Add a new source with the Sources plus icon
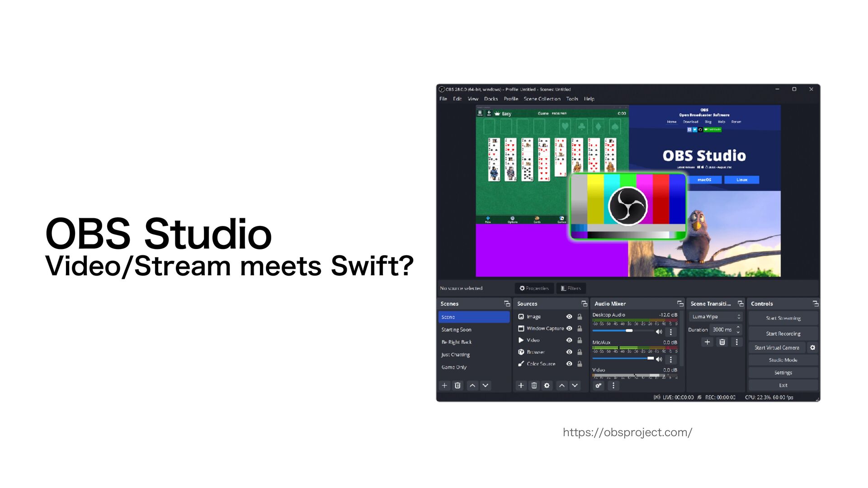The height and width of the screenshot is (488, 868). click(521, 385)
